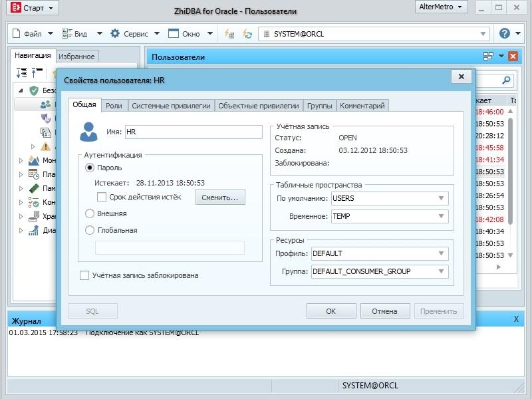Switch to the Системные привилегии tab
Screen dimensions: 532x399
click(171, 106)
